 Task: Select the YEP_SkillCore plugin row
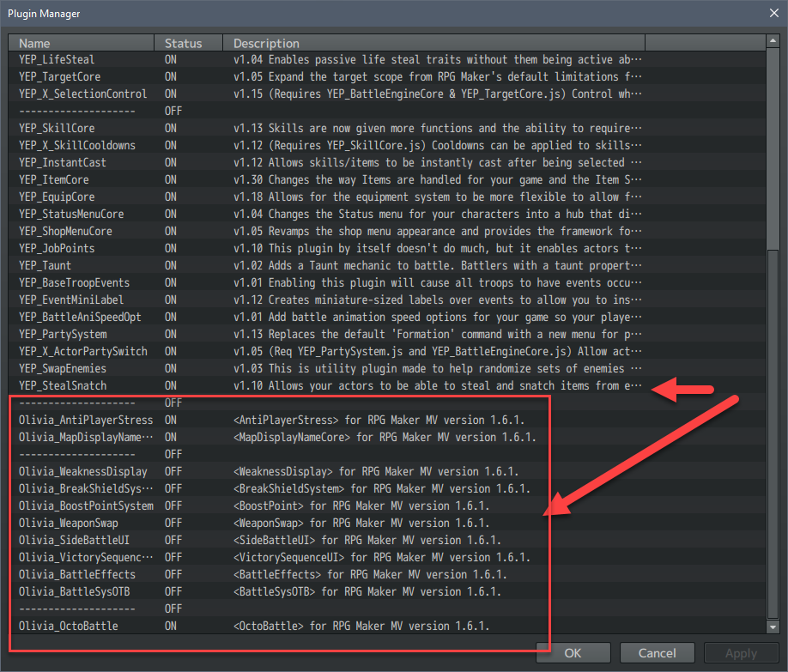click(x=387, y=128)
